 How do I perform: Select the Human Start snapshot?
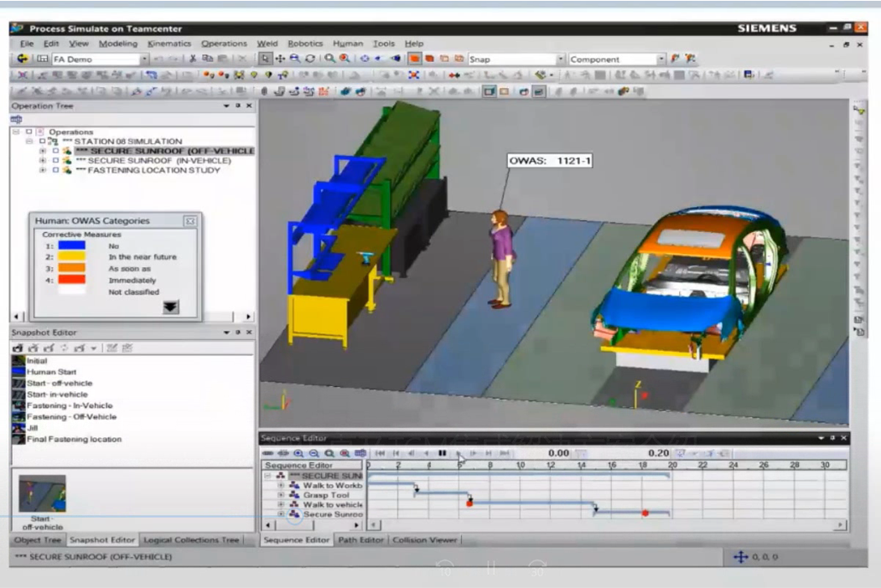[x=51, y=372]
